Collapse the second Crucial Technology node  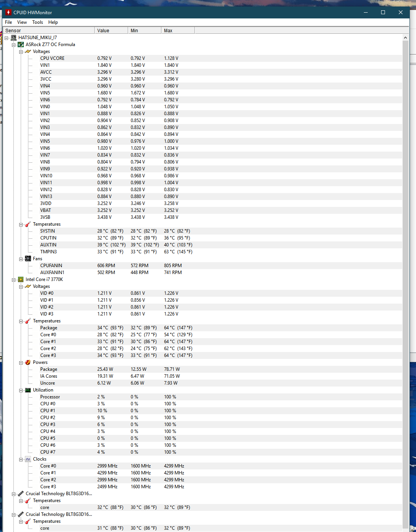14,514
